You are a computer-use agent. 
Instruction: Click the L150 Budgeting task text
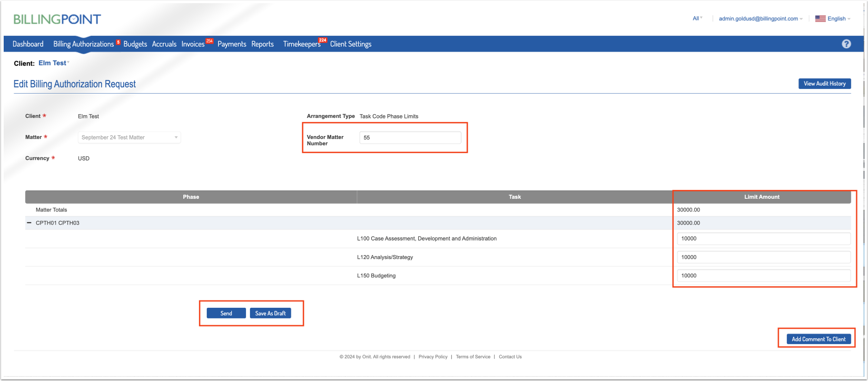tap(376, 276)
